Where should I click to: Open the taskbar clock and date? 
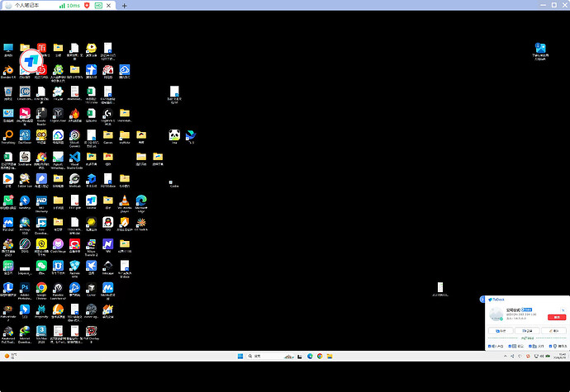[x=562, y=356]
